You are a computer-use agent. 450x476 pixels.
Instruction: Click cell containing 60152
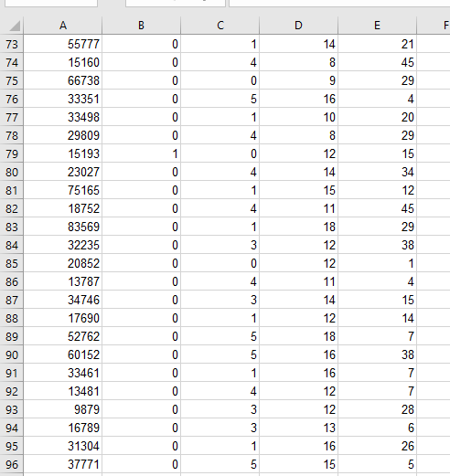tap(63, 354)
